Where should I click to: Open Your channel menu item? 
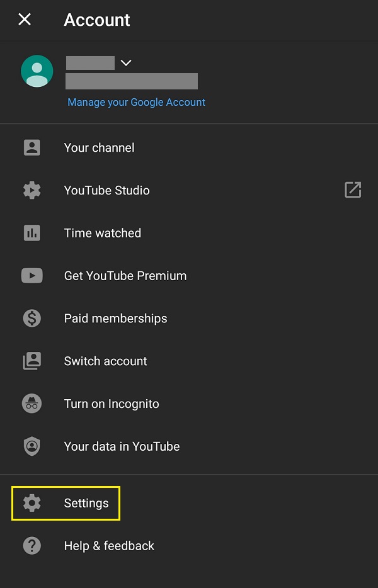[100, 148]
